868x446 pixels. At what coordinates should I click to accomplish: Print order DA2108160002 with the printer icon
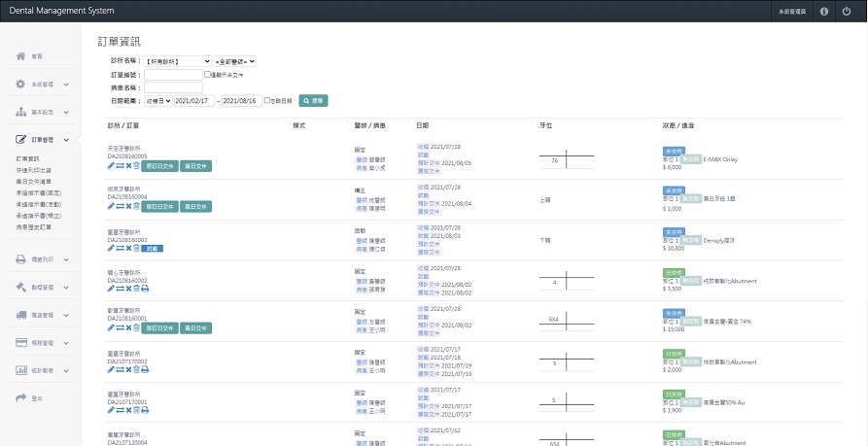145,289
